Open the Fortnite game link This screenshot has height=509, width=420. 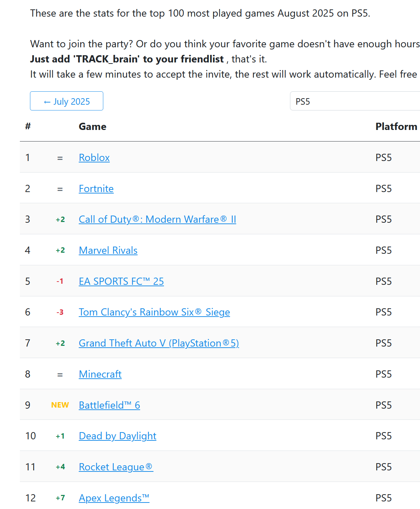(96, 189)
